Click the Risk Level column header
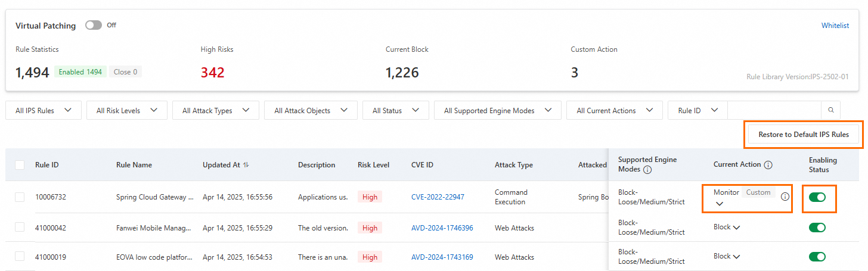Image resolution: width=868 pixels, height=271 pixels. click(x=373, y=165)
